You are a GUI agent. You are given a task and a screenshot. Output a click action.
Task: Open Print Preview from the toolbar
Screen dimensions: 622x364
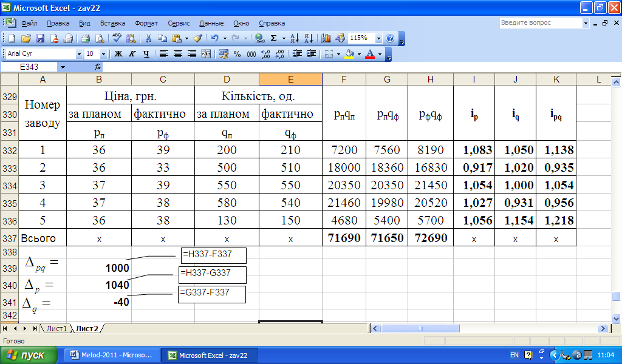99,38
